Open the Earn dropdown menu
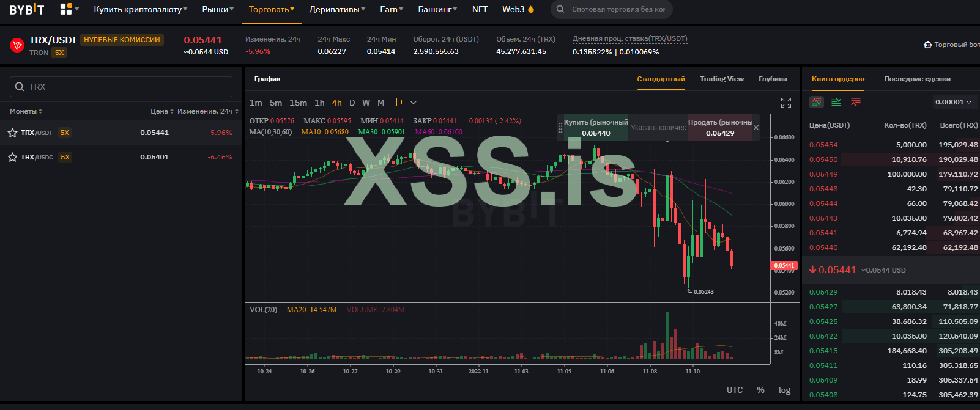Screen dimensions: 980x410 click(392, 9)
